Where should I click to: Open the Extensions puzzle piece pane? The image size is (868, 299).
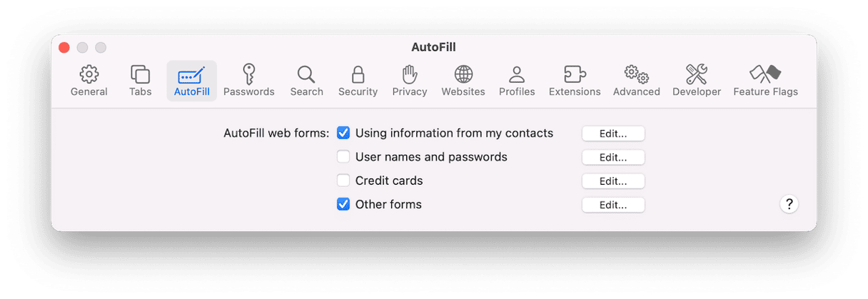point(575,81)
